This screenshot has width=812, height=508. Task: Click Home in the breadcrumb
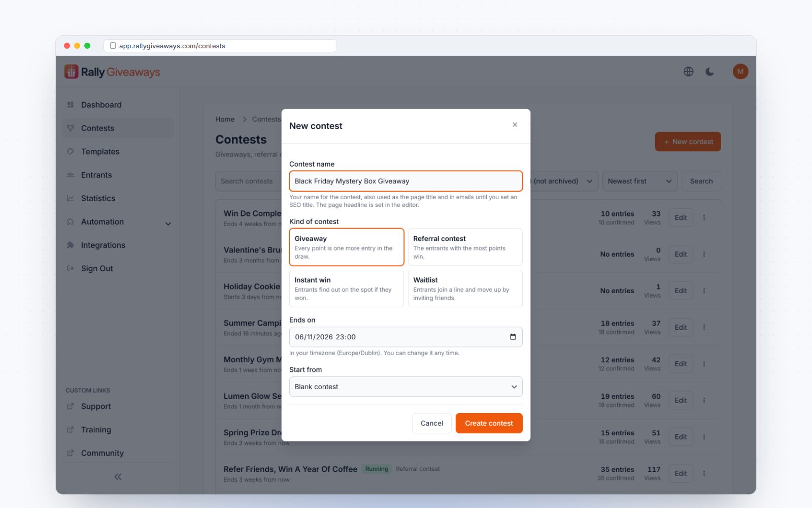(225, 119)
